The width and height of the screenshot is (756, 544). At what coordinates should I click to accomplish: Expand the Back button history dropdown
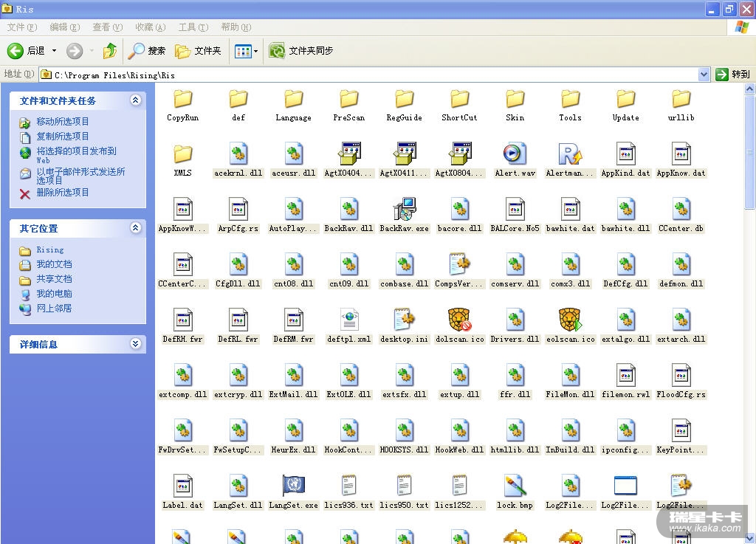coord(54,51)
